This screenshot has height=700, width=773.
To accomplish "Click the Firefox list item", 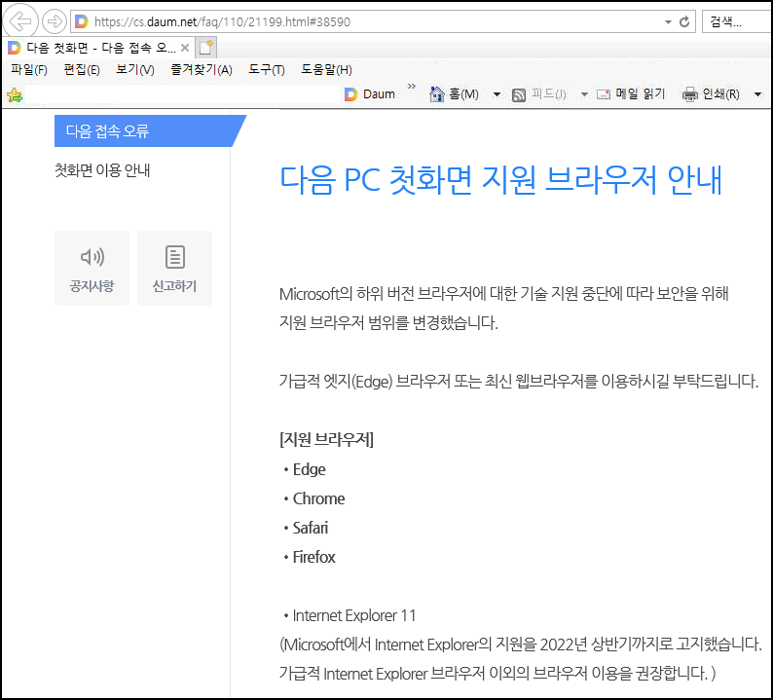I will tap(313, 557).
